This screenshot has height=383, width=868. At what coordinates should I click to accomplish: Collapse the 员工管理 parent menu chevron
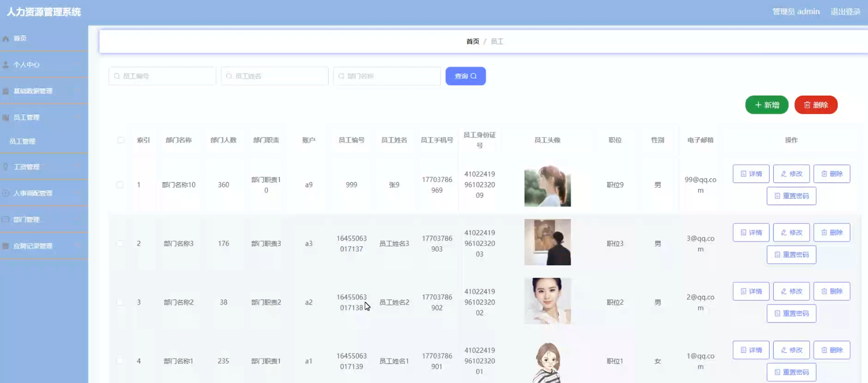pos(78,117)
